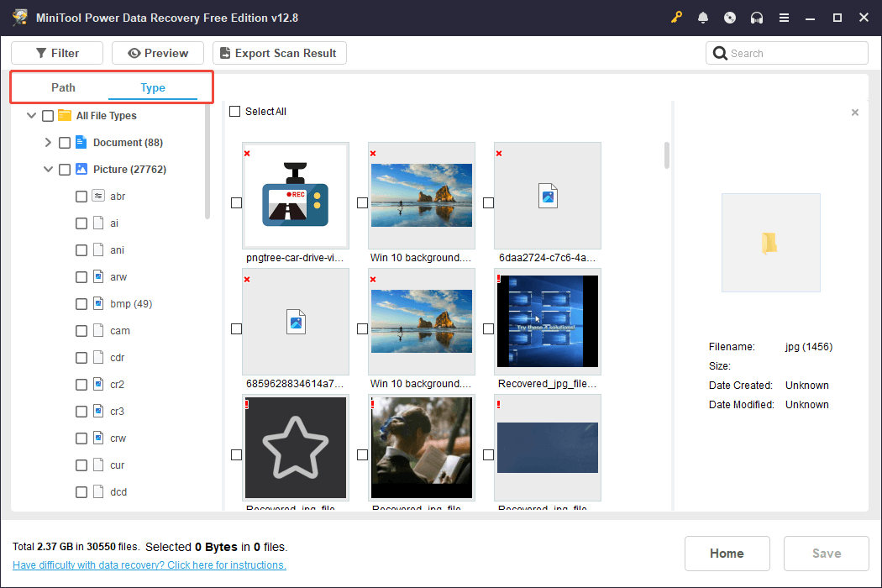
Task: Click the license key icon in title bar
Action: click(676, 17)
